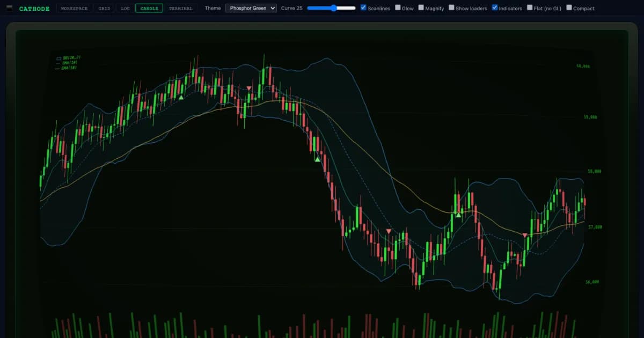This screenshot has width=644, height=338.
Task: Open the Terminal tab
Action: pos(180,8)
